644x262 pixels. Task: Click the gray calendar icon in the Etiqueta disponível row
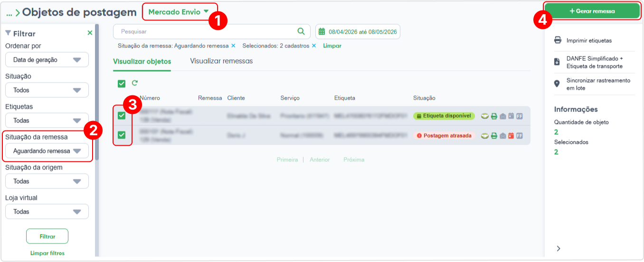click(x=511, y=116)
